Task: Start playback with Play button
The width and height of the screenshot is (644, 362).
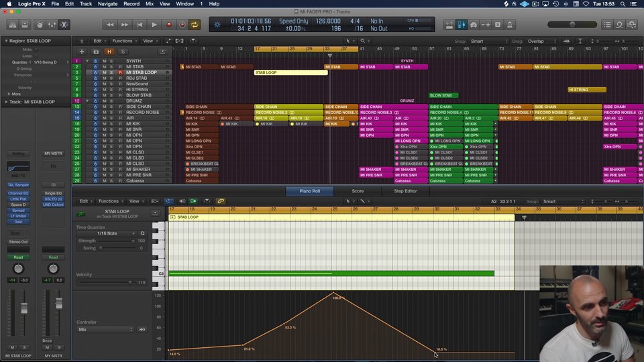Action: point(154,25)
